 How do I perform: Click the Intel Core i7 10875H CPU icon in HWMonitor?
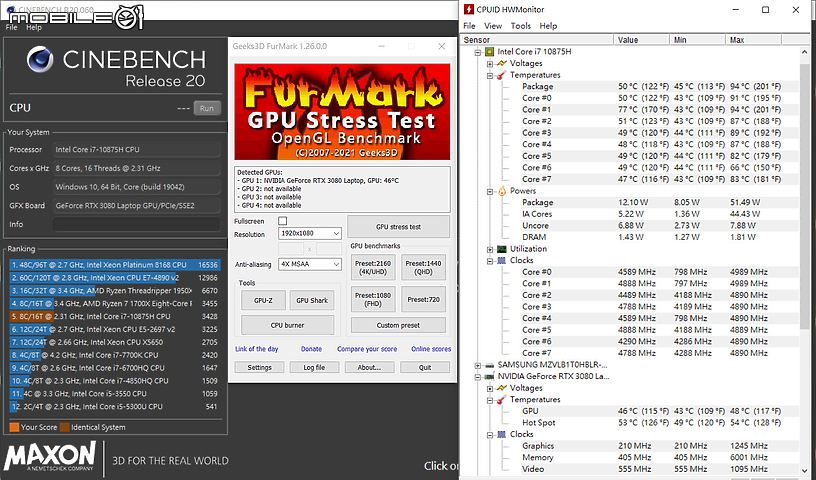(489, 52)
